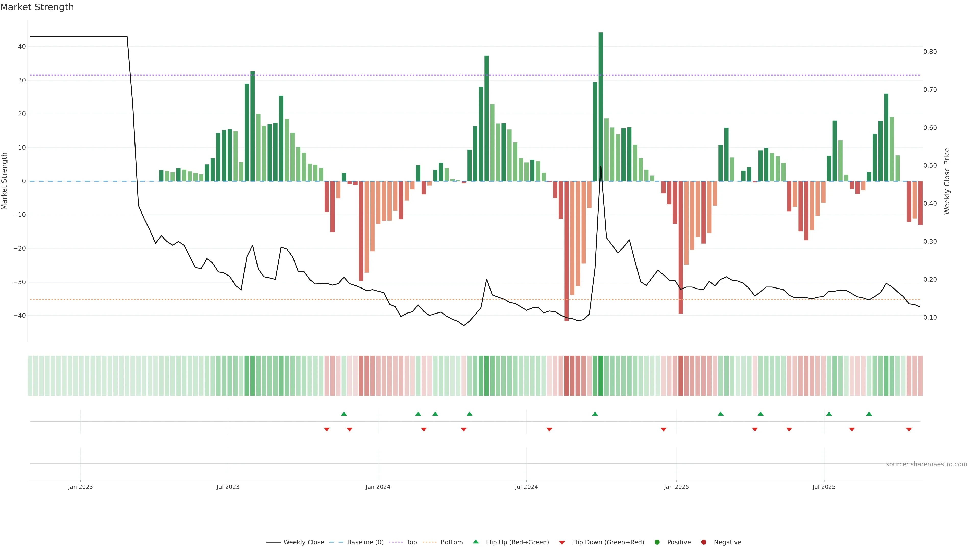Click the darkest green cell in the heatmap strip
980x551 pixels.
pos(601,375)
